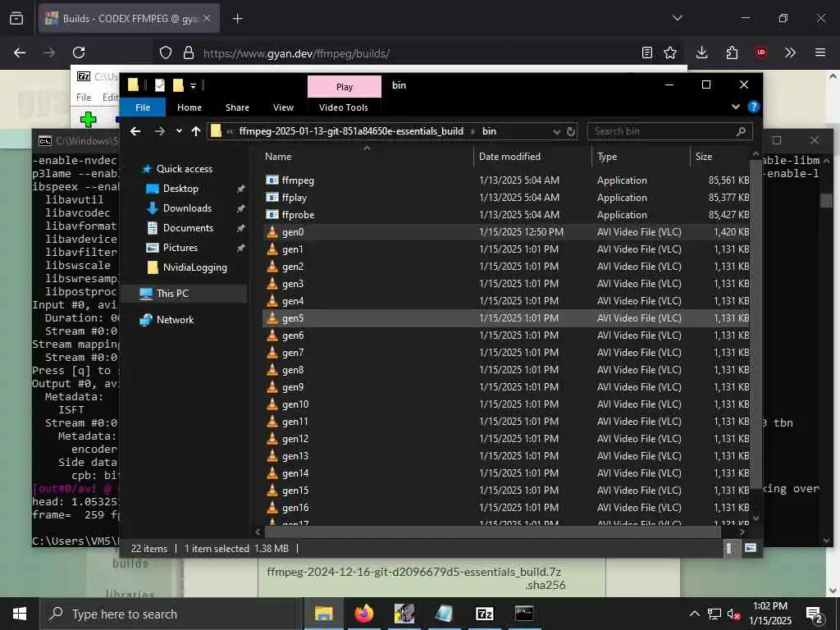The width and height of the screenshot is (840, 630).
Task: Open Command Prompt from the taskbar
Action: (524, 614)
